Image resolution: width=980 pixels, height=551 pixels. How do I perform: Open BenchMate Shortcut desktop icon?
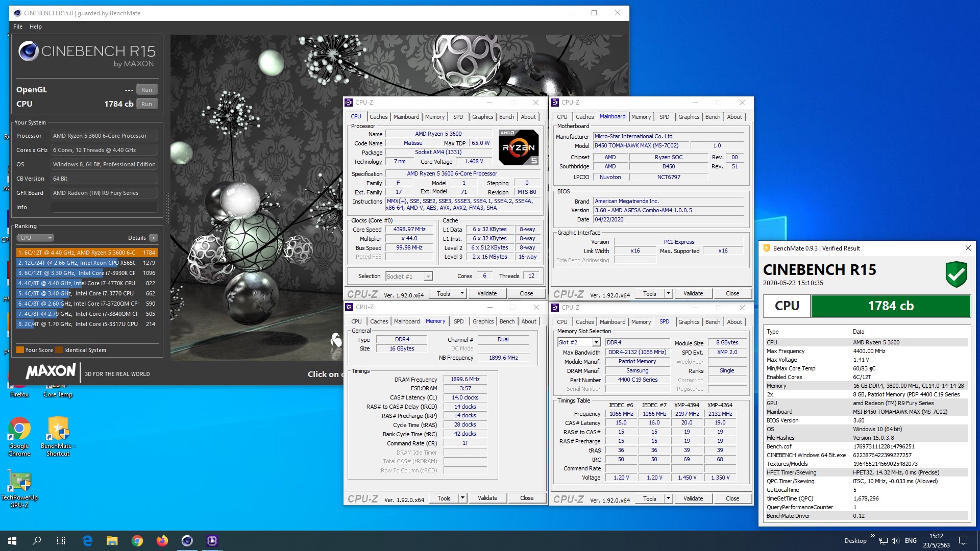(x=58, y=436)
